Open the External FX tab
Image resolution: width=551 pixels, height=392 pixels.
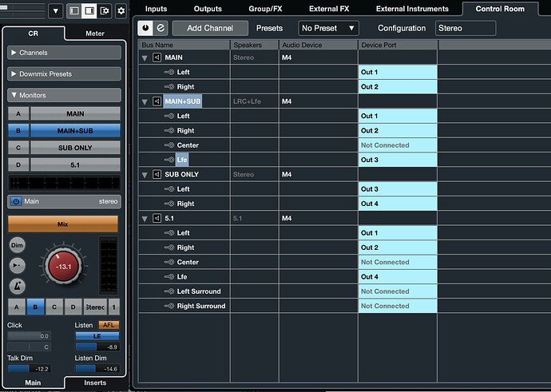click(329, 9)
